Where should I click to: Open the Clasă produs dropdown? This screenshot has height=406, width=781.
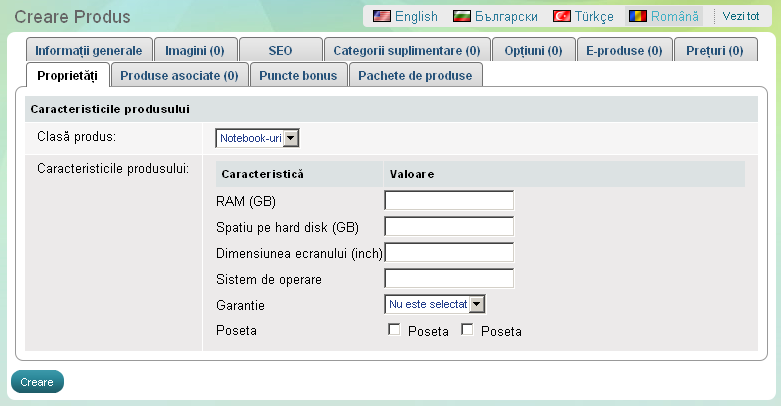tap(258, 138)
